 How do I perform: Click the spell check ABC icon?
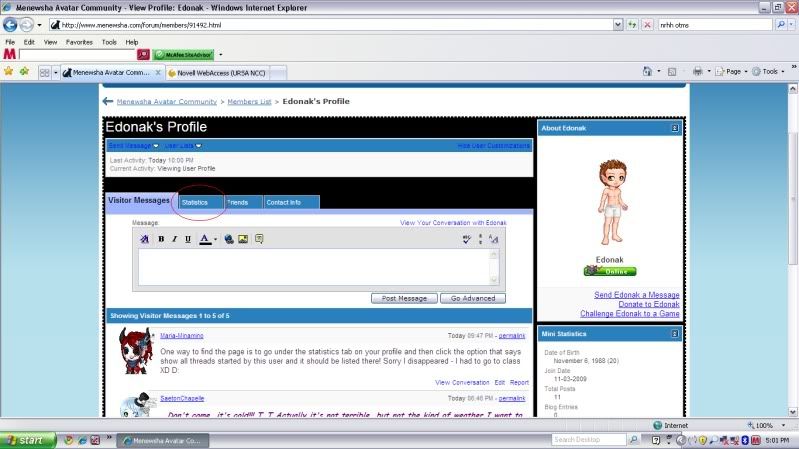(x=466, y=239)
